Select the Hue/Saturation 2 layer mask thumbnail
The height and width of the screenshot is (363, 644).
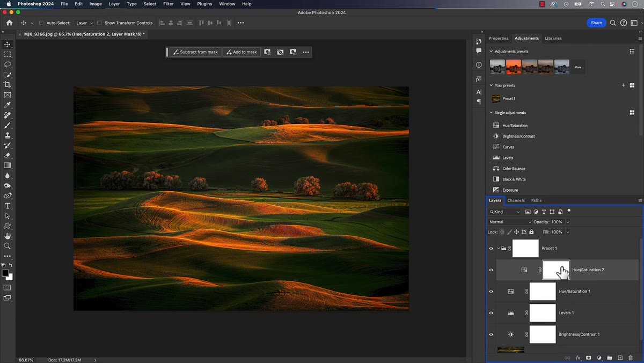click(x=556, y=270)
